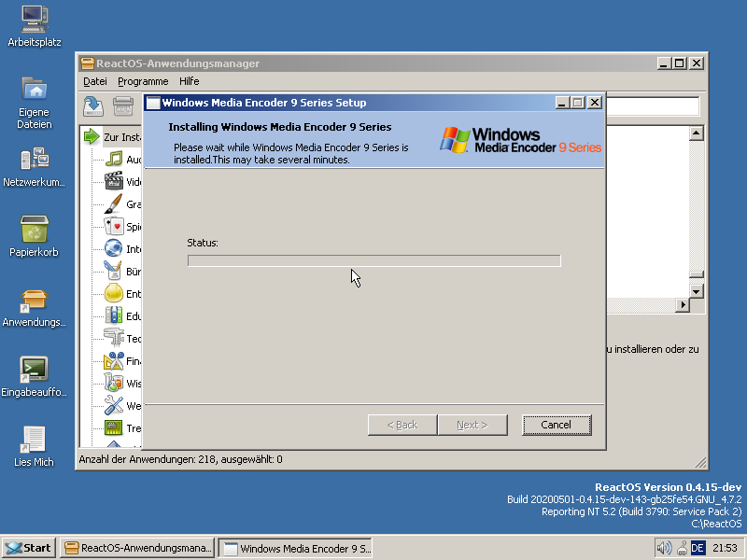Select the Audio category music note icon

click(x=114, y=159)
